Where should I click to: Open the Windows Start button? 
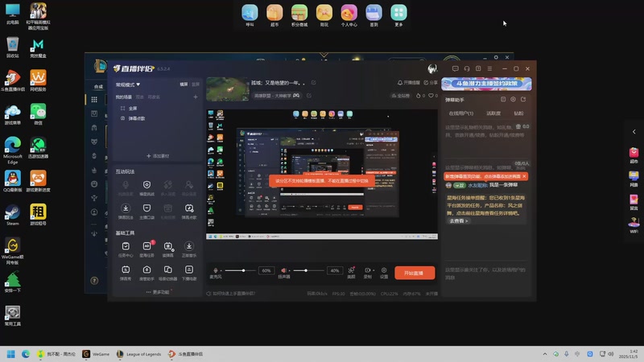point(11,354)
